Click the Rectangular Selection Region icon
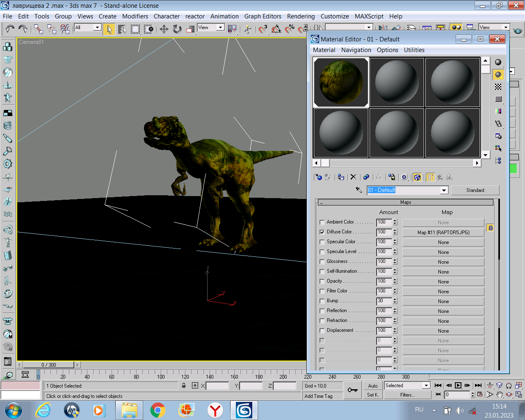Image resolution: width=525 pixels, height=420 pixels. click(x=135, y=29)
